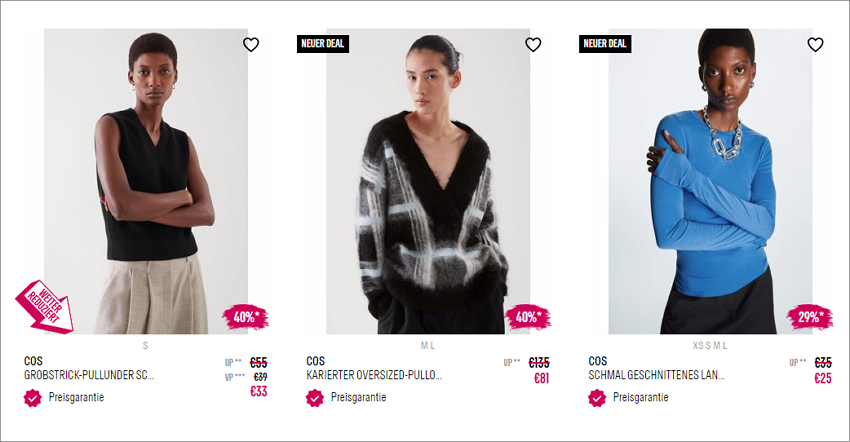This screenshot has width=850, height=442.
Task: Favorite the checkered oversized pullover with heart
Action: click(533, 44)
